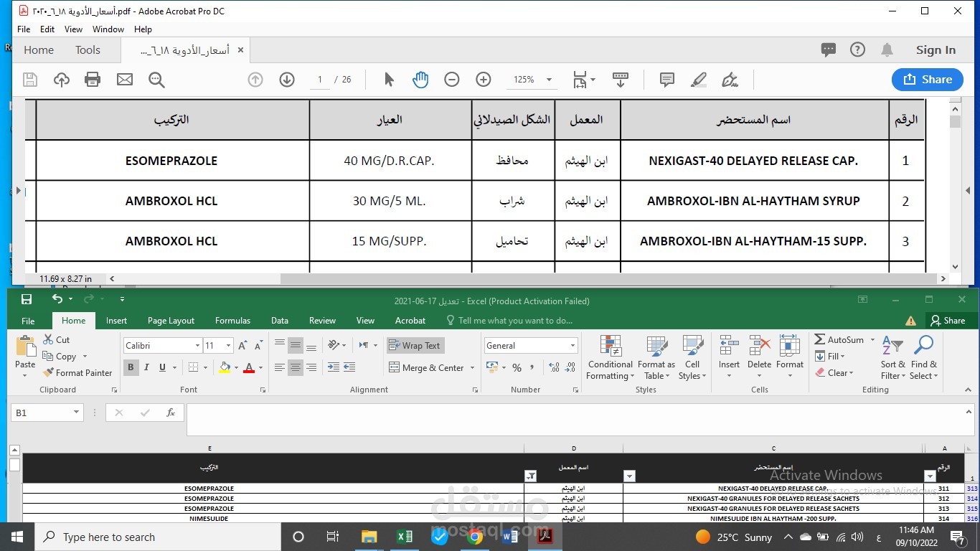This screenshot has width=980, height=551.
Task: Click the Format Painter button
Action: 77,373
